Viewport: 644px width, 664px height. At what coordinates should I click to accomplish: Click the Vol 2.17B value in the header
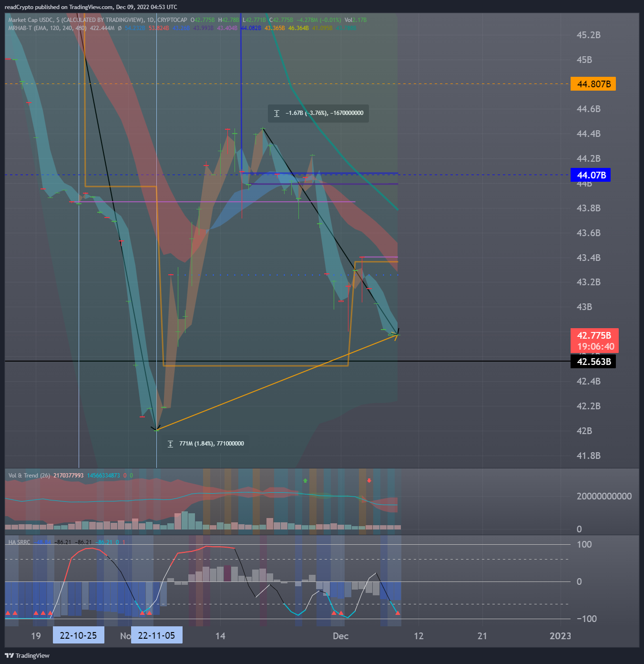(356, 20)
